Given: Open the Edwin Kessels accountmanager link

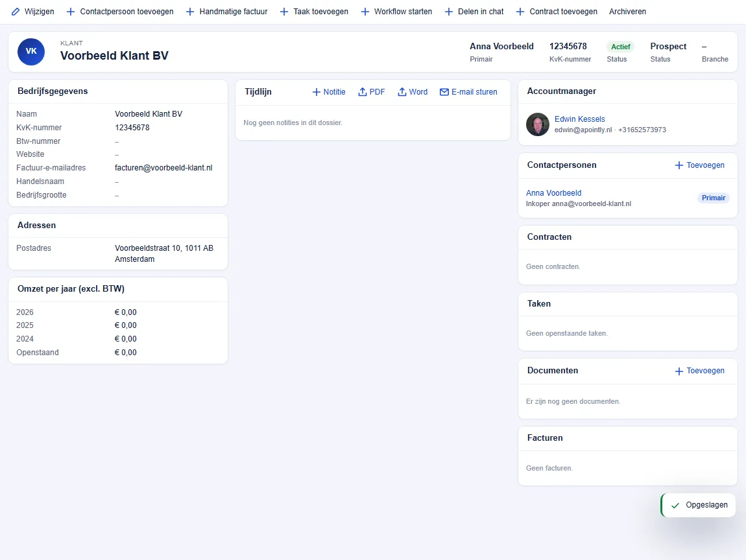Looking at the screenshot, I should (579, 119).
